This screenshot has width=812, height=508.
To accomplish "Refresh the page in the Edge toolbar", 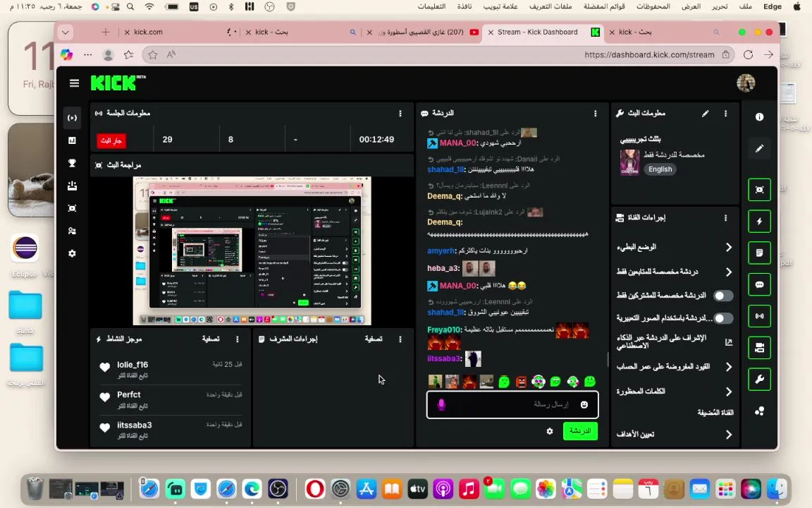I will pyautogui.click(x=748, y=54).
